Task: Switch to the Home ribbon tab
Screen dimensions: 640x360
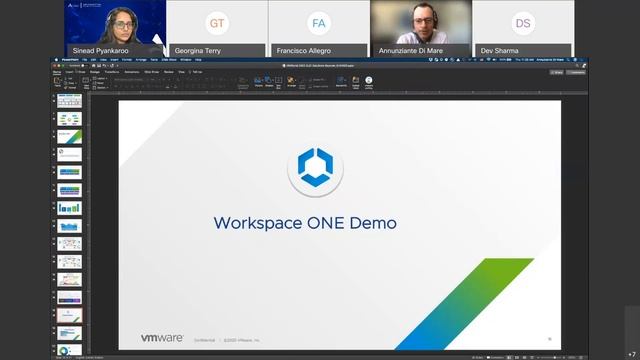Action: pyautogui.click(x=57, y=72)
